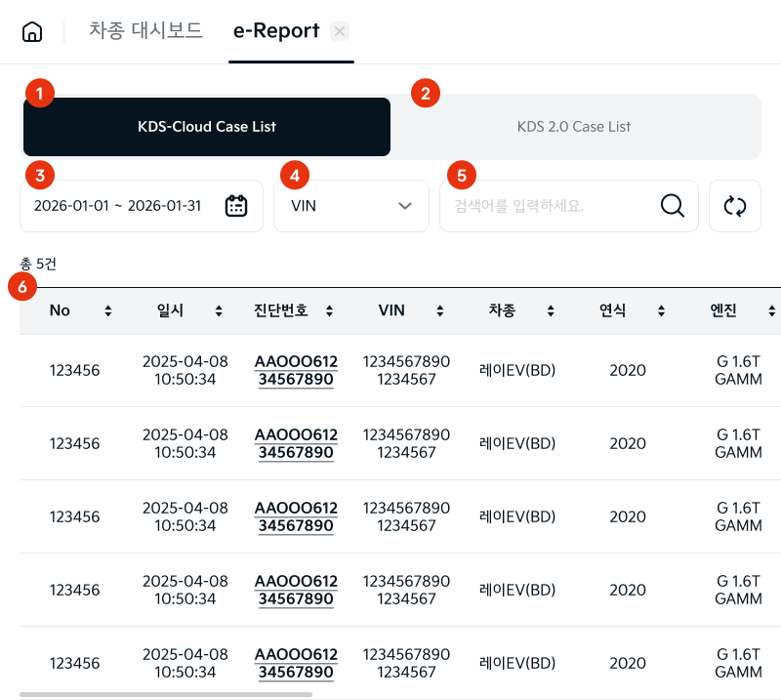
Task: Select first row 레이EV(BD) cell
Action: pos(517,370)
